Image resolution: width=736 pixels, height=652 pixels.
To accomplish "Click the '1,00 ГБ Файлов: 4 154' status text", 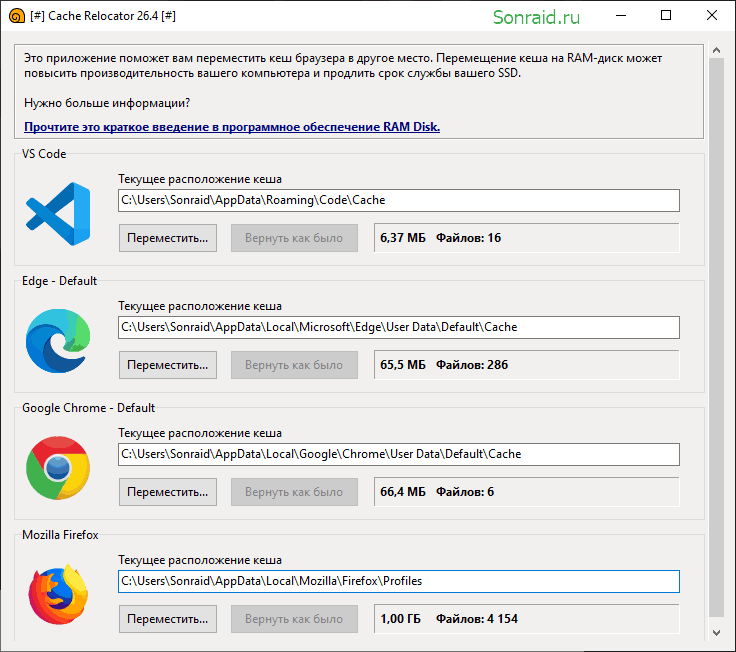I will tap(449, 619).
